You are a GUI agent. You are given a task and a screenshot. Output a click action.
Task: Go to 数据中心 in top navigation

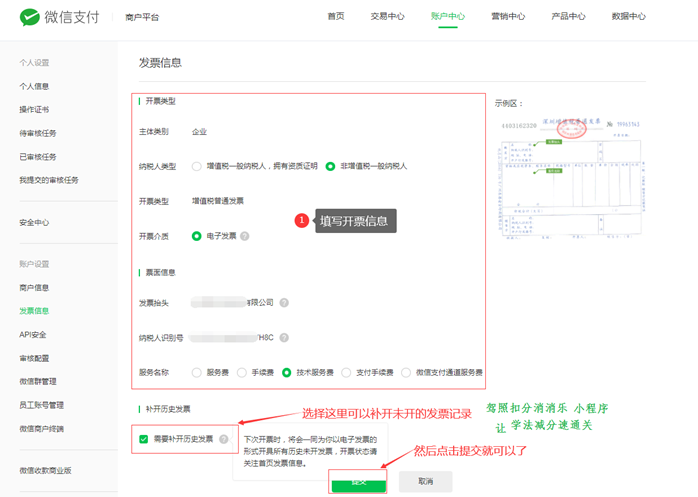[x=628, y=17]
